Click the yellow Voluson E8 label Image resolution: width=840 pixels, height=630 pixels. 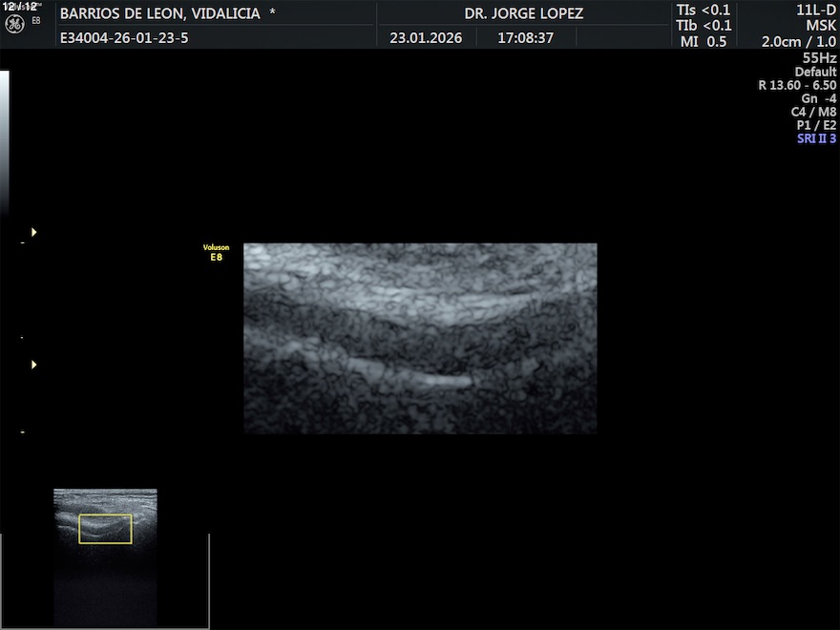click(216, 252)
